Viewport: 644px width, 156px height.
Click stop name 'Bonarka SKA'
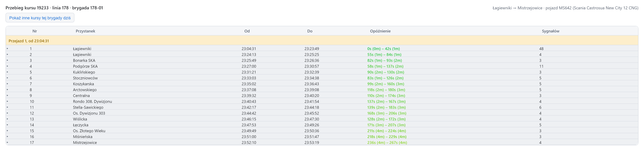point(84,60)
